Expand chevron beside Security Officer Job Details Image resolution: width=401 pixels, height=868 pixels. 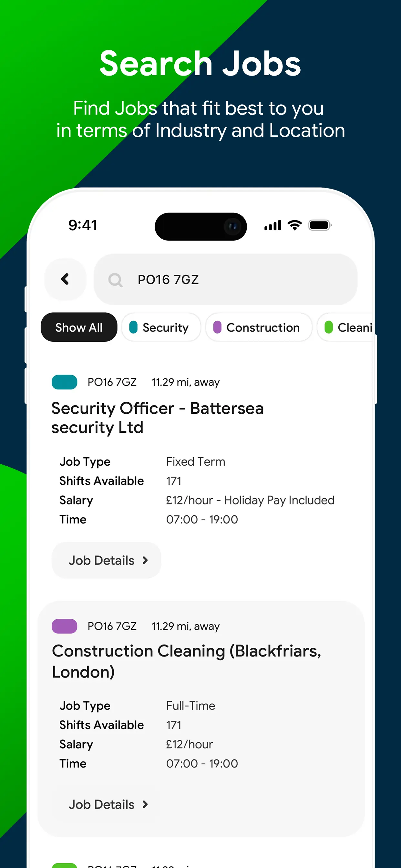pos(145,560)
